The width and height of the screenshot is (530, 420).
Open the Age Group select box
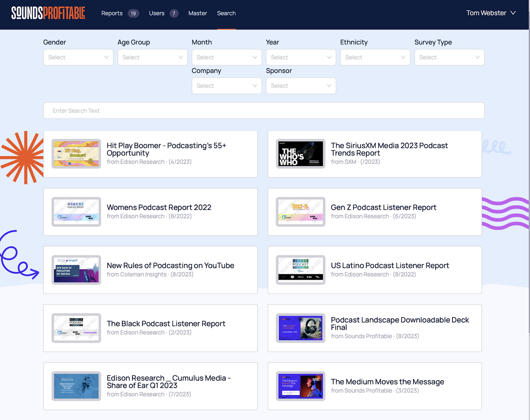(x=153, y=57)
